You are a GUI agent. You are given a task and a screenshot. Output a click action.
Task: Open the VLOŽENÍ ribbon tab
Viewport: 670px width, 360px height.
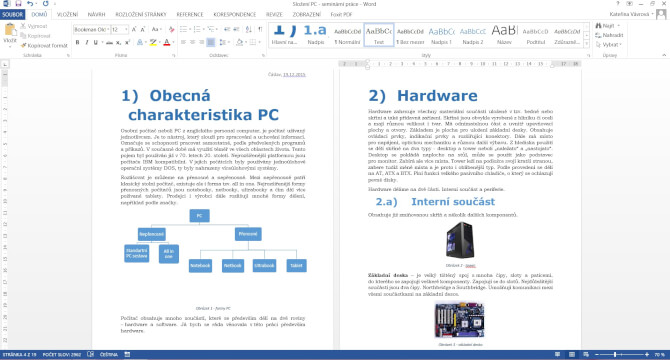click(68, 15)
